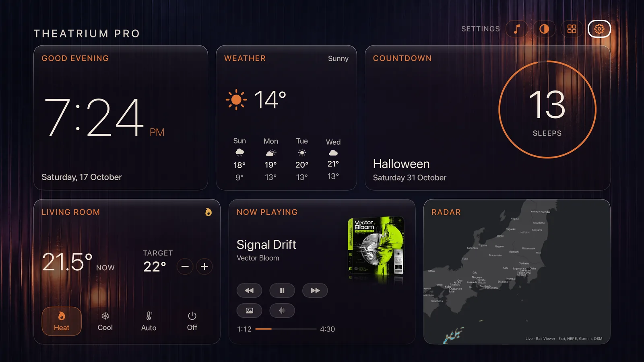
Task: Toggle the contrast theme icon
Action: coord(544,29)
